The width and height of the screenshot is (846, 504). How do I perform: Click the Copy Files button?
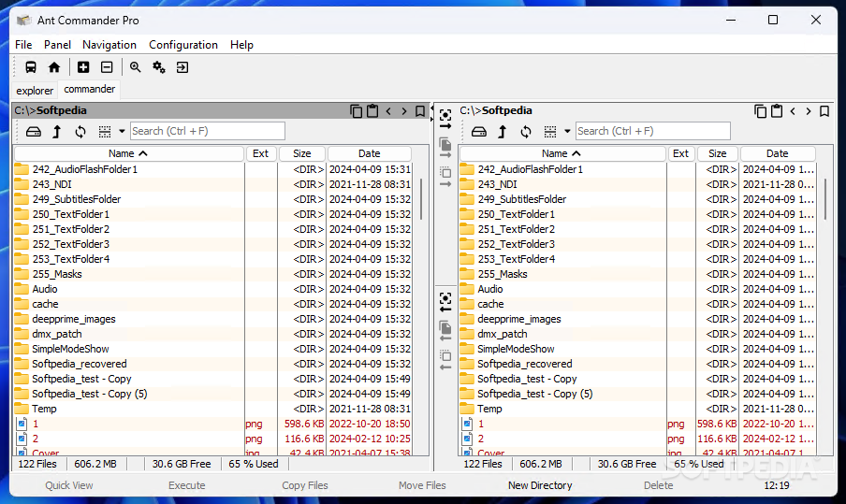pos(305,485)
